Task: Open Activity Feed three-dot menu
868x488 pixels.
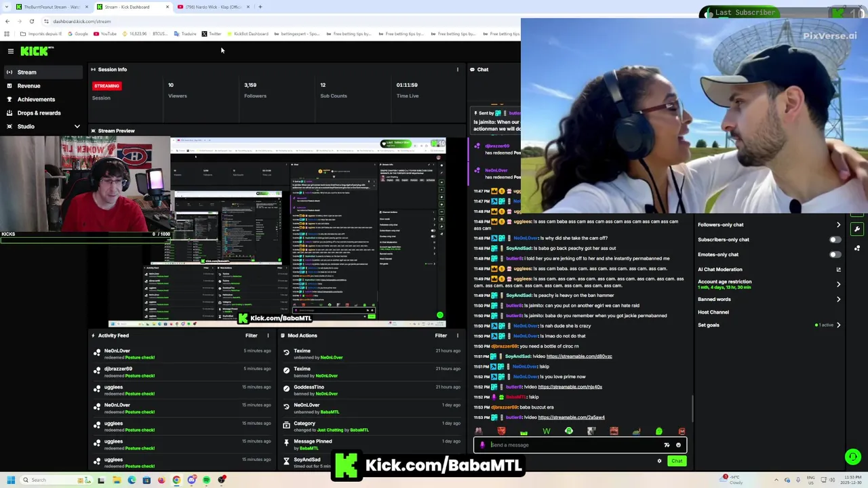Action: [x=268, y=335]
